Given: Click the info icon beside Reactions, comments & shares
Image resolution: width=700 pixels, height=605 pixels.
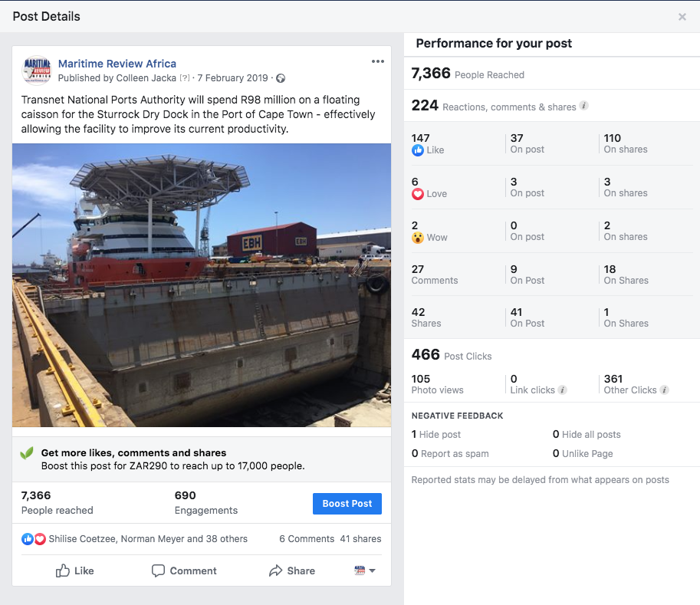Looking at the screenshot, I should (584, 107).
